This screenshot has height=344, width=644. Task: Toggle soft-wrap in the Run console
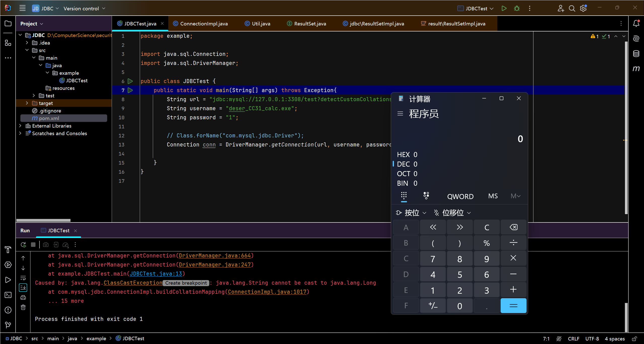(x=23, y=278)
